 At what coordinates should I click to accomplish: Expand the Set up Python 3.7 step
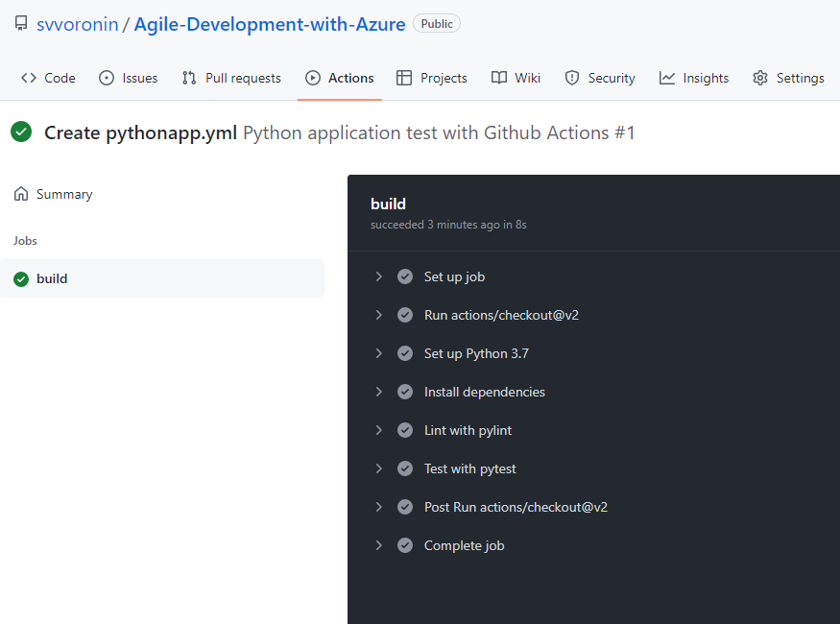379,353
